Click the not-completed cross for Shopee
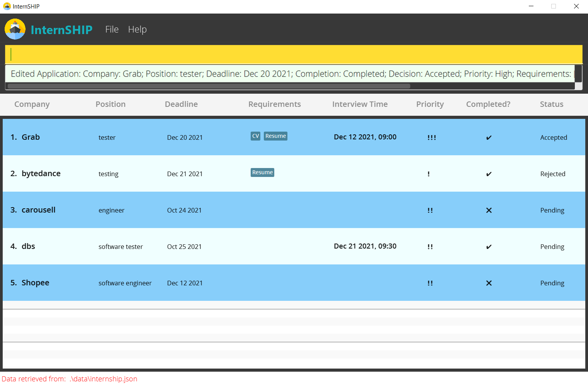The width and height of the screenshot is (588, 386). 489,283
